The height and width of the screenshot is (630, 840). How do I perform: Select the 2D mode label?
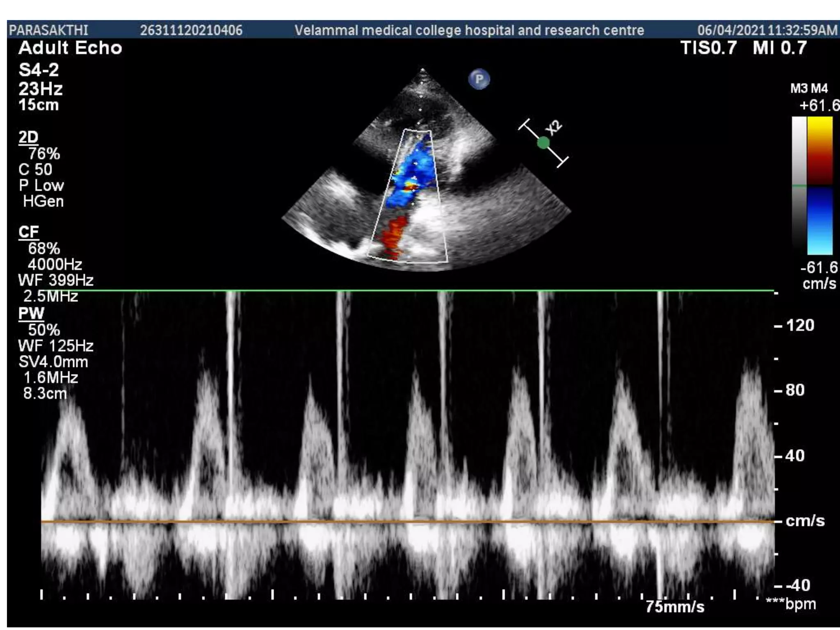click(28, 137)
